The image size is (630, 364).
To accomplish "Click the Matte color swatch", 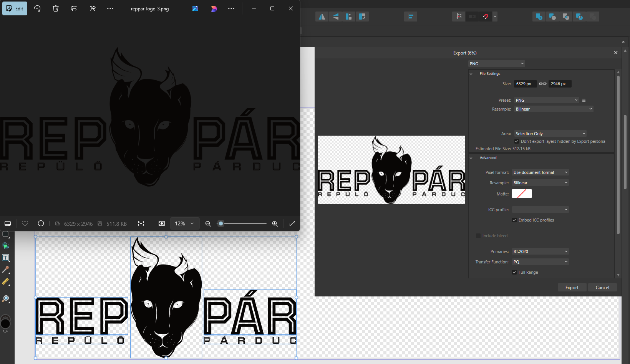I will coord(522,194).
